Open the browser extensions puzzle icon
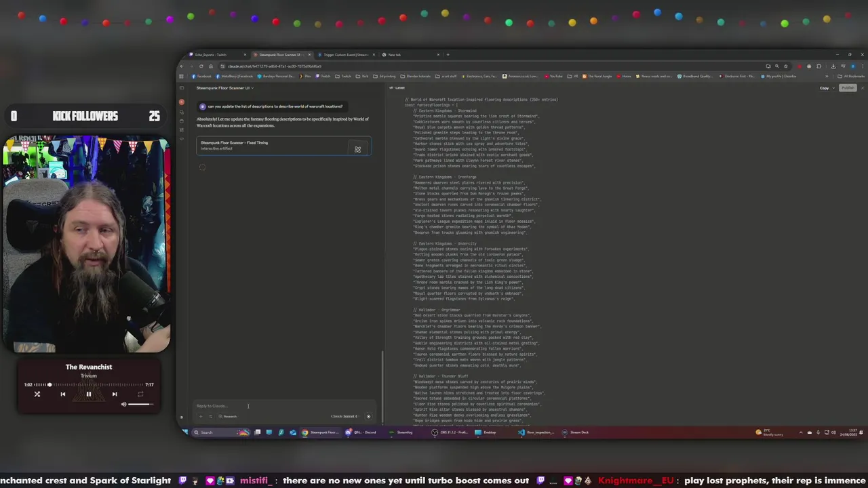 (x=818, y=66)
